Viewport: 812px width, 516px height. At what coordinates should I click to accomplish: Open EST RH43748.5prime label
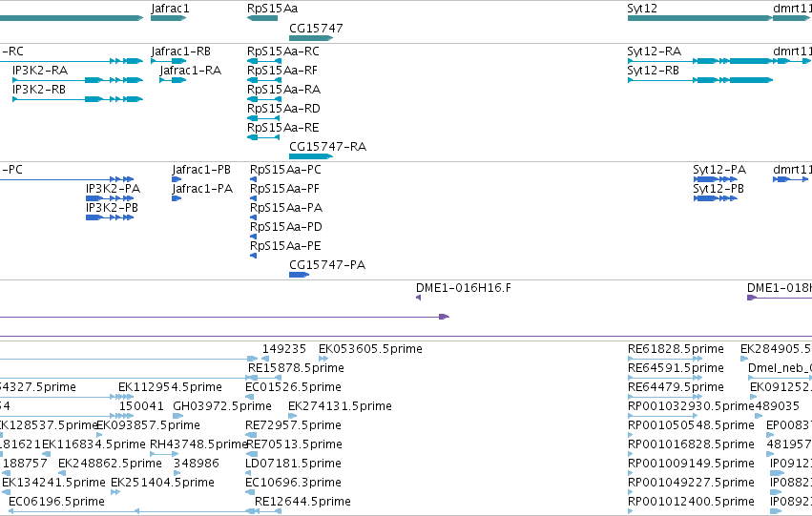(198, 445)
